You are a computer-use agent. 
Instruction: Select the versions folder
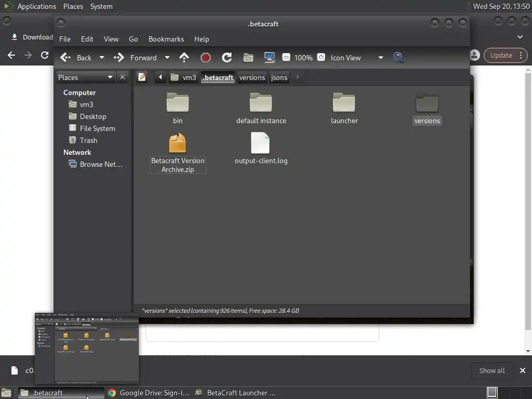coord(427,108)
